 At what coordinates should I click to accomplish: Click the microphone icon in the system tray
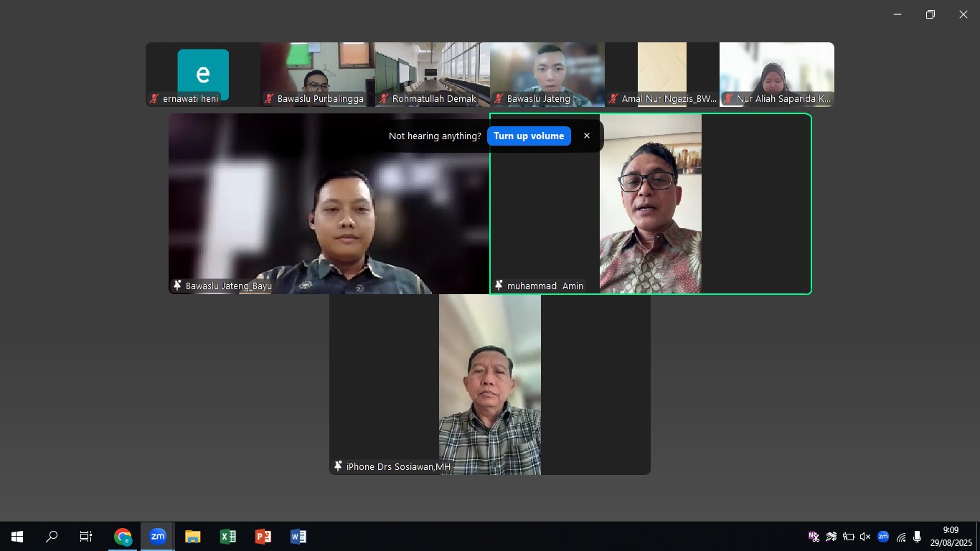click(917, 536)
